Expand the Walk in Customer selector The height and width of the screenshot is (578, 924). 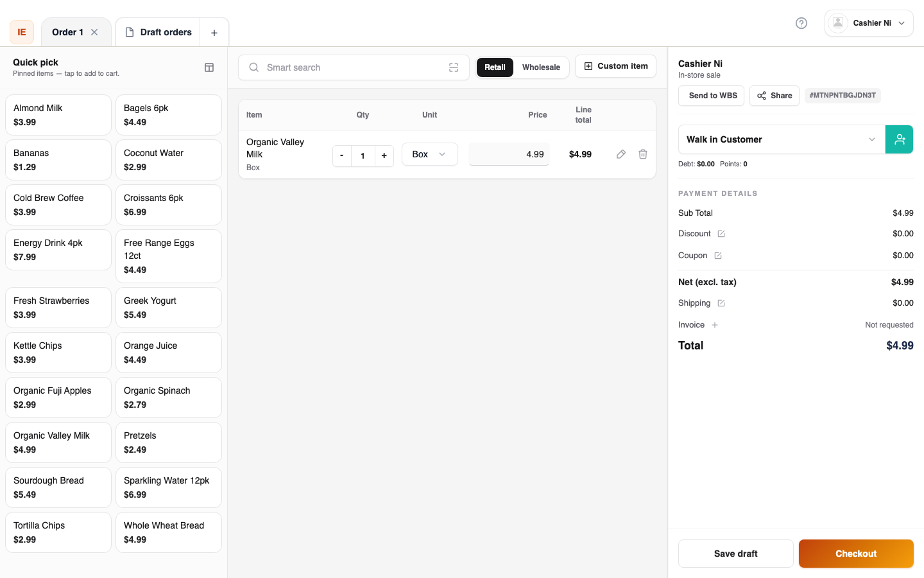pos(782,139)
